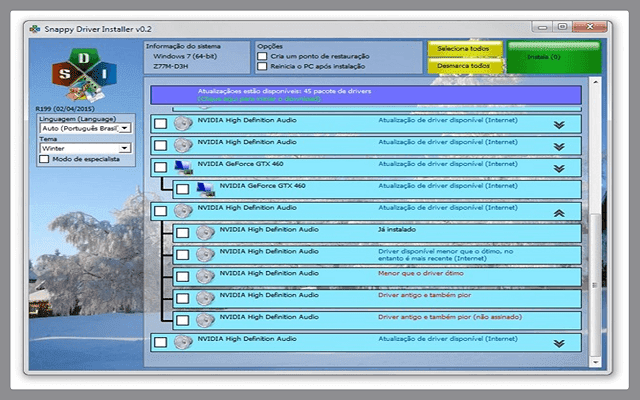Check the expanded NVIDIA Audio group header checkbox
This screenshot has width=640, height=400.
[160, 211]
